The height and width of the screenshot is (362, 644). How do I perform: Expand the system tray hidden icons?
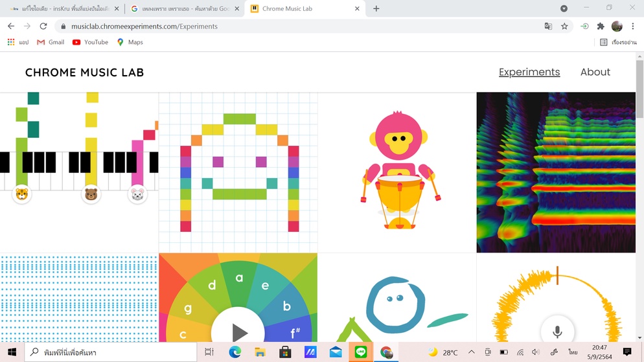click(x=471, y=352)
